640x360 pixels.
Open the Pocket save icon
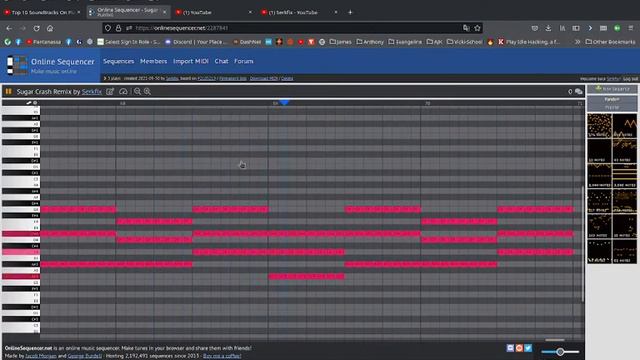coord(534,28)
